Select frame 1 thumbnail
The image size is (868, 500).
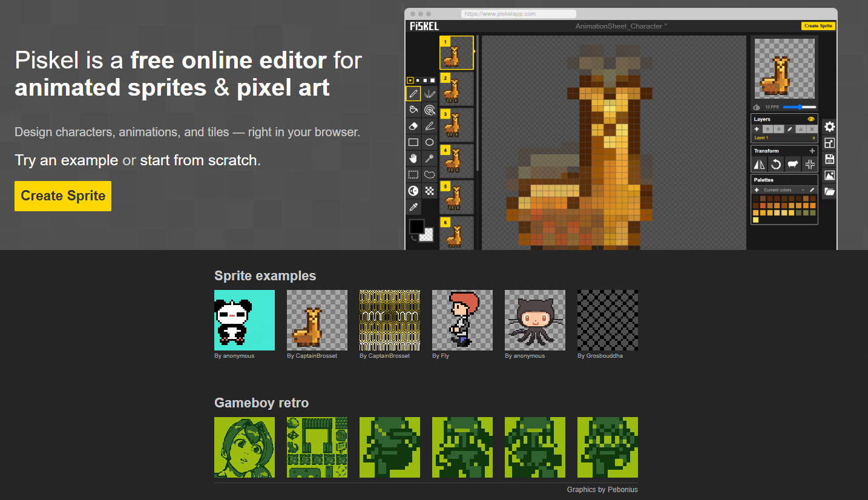456,52
